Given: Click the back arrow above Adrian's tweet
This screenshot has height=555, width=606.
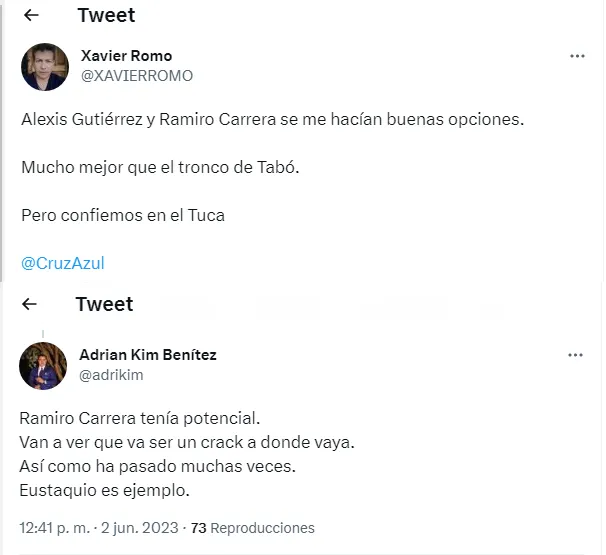Looking at the screenshot, I should [30, 304].
